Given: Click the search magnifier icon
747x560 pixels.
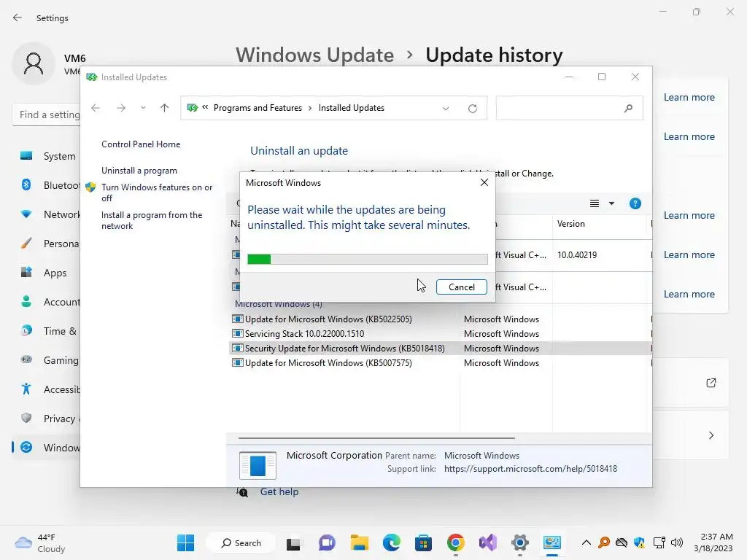Looking at the screenshot, I should point(628,108).
